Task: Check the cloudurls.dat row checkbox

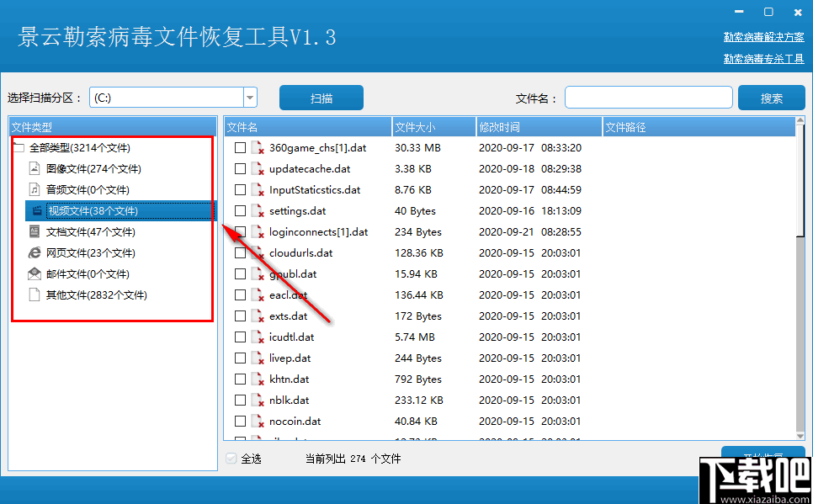Action: [240, 252]
